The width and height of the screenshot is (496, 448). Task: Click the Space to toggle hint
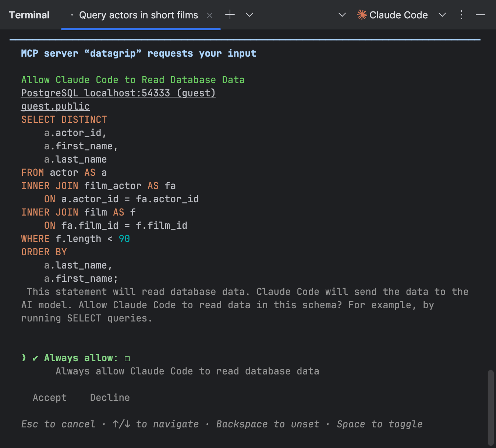(380, 424)
